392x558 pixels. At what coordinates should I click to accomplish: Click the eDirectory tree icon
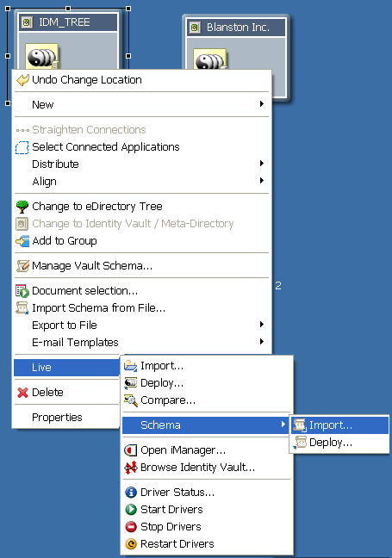pos(22,207)
